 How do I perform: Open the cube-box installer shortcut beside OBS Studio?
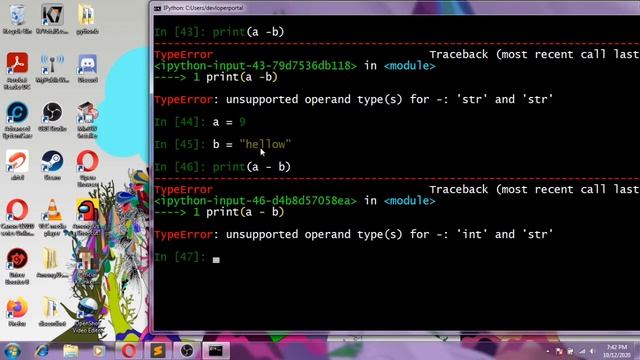(x=87, y=120)
